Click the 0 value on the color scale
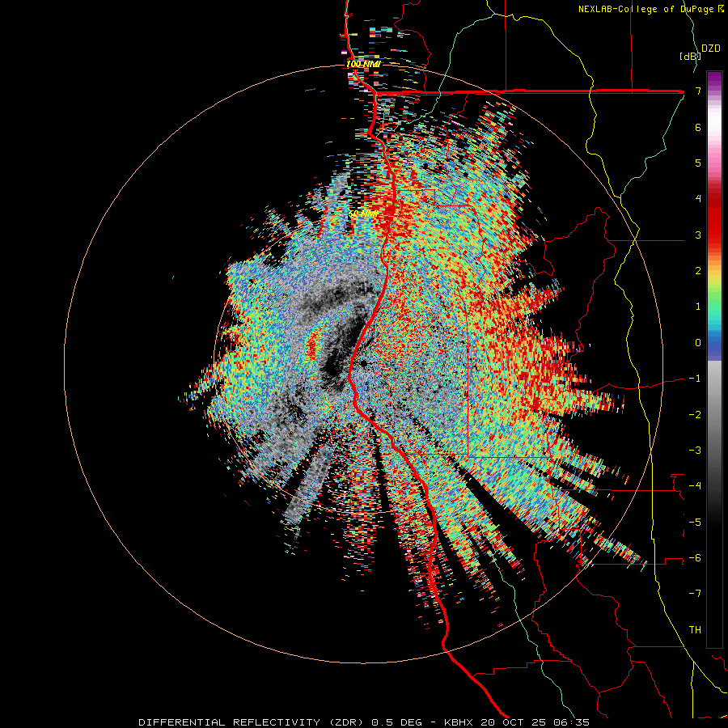 [x=698, y=343]
